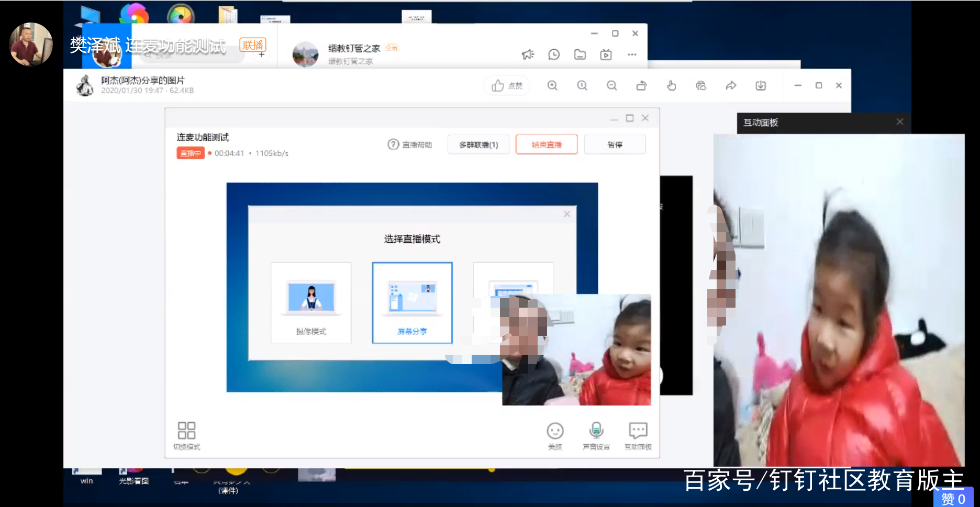This screenshot has width=980, height=507.
Task: Click the 点赞 thumbs-up button
Action: point(507,85)
